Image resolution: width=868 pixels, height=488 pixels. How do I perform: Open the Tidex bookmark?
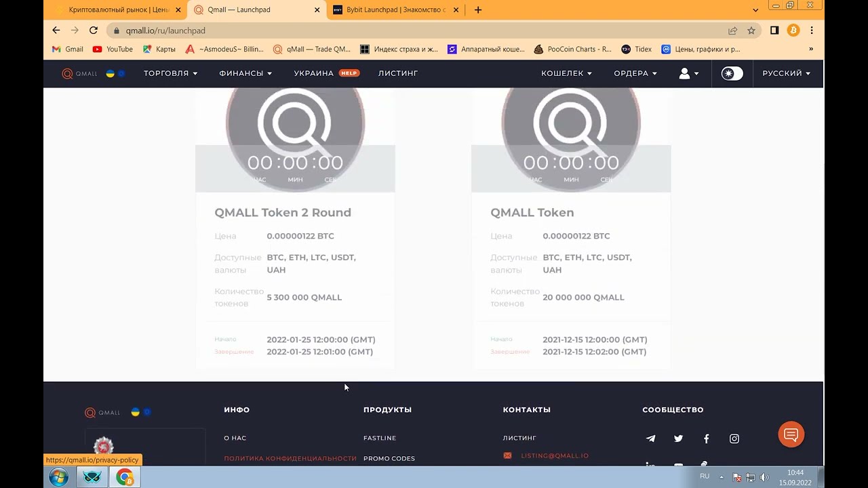point(637,49)
